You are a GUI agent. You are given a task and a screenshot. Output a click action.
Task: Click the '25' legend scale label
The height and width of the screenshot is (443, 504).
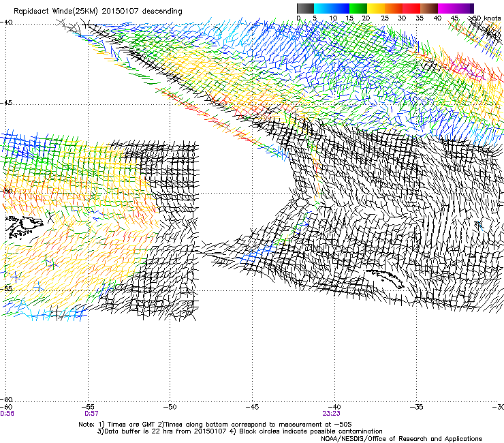pyautogui.click(x=385, y=18)
